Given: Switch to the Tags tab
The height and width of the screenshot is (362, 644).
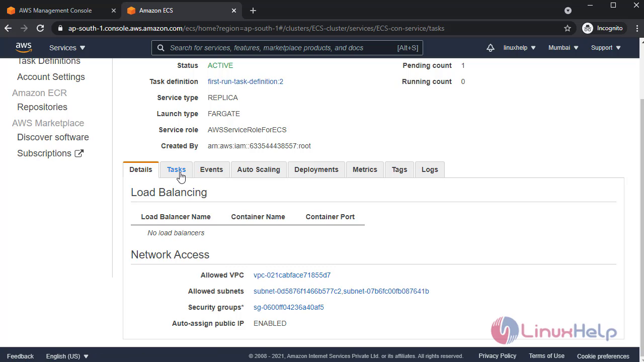Looking at the screenshot, I should (399, 169).
